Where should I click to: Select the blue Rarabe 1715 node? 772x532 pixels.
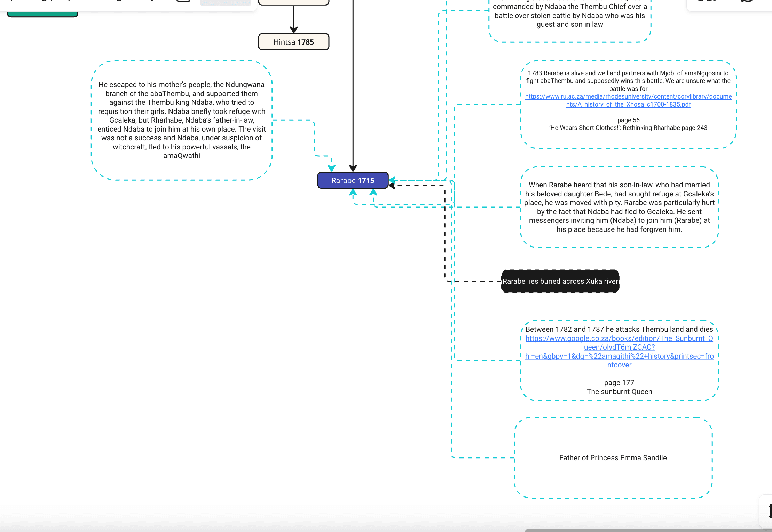pos(353,180)
